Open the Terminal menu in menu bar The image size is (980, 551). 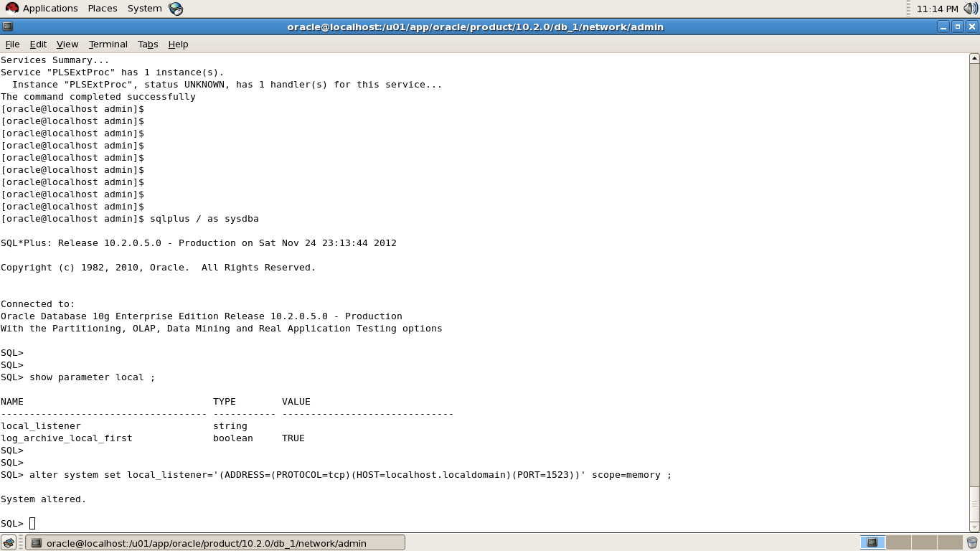point(108,44)
